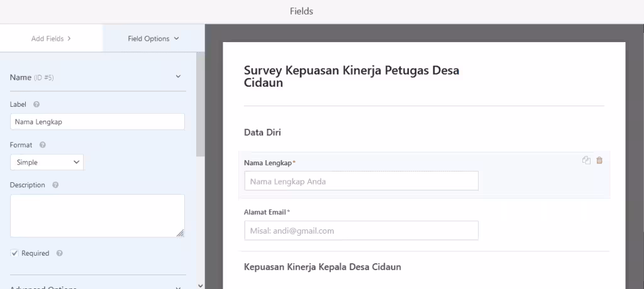Collapse the Name (ID #5) section
This screenshot has width=644, height=289.
click(178, 77)
